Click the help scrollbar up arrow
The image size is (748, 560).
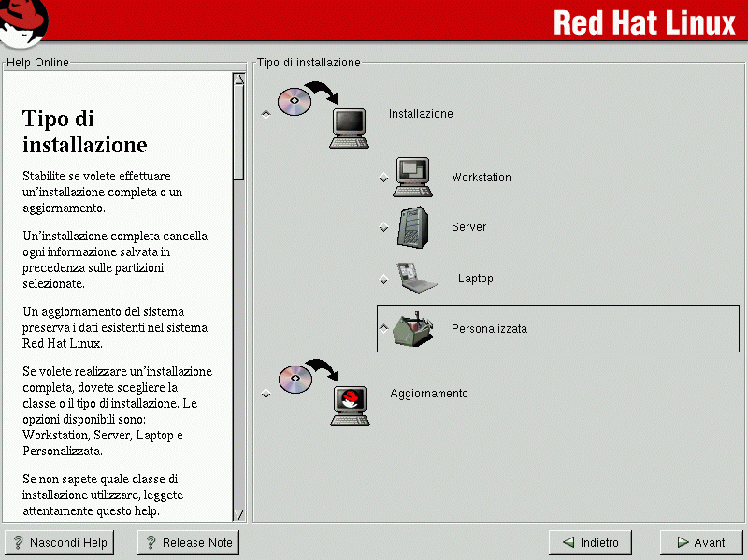click(x=238, y=79)
